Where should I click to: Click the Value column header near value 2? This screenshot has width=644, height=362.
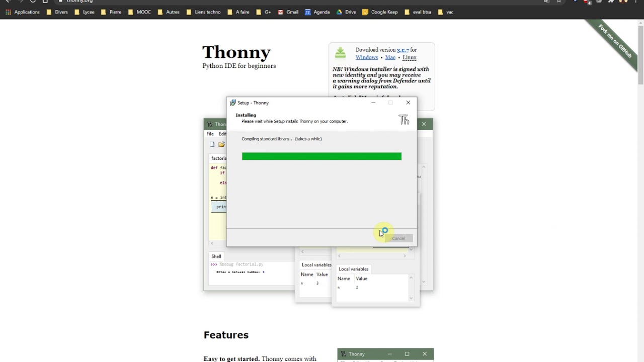coord(362,279)
